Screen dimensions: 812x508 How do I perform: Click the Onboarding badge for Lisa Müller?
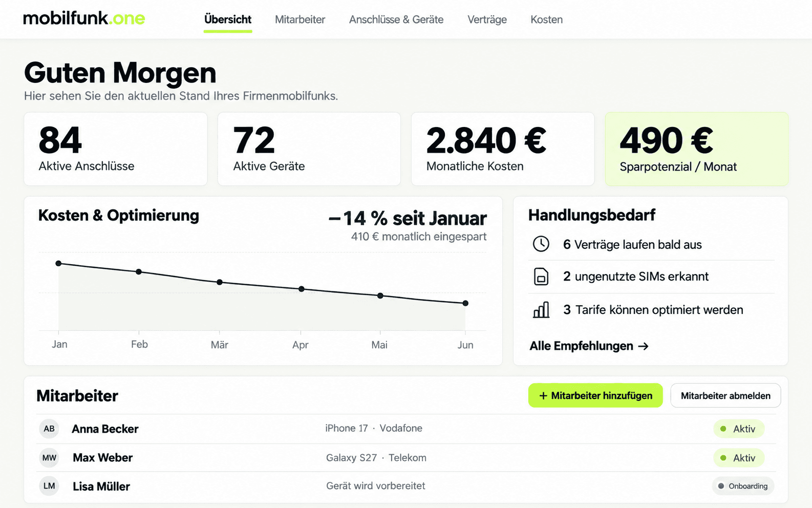(743, 486)
